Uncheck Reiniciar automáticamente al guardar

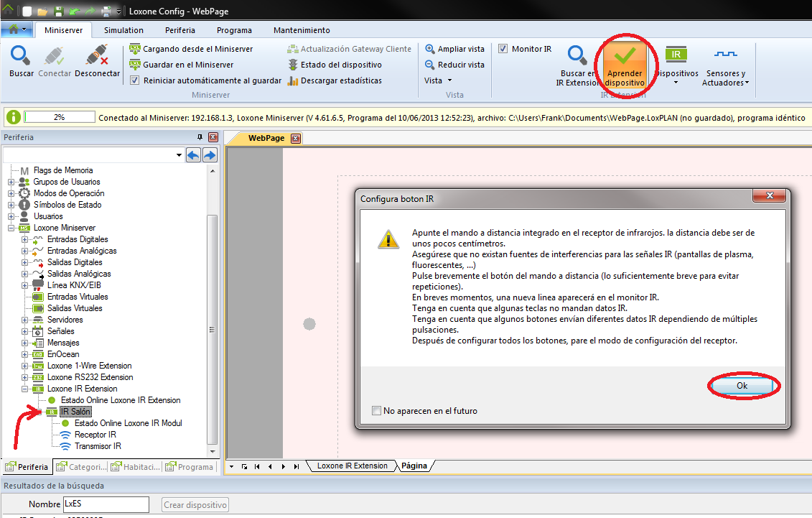[135, 80]
